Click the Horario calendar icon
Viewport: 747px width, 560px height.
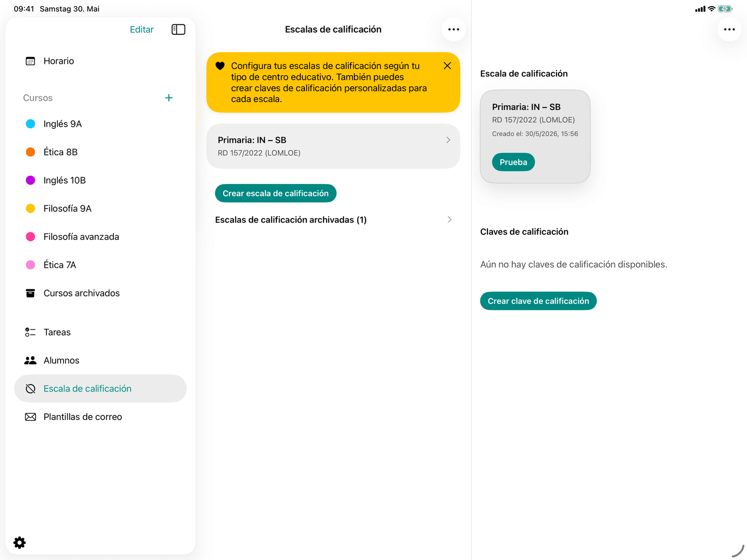(x=30, y=61)
